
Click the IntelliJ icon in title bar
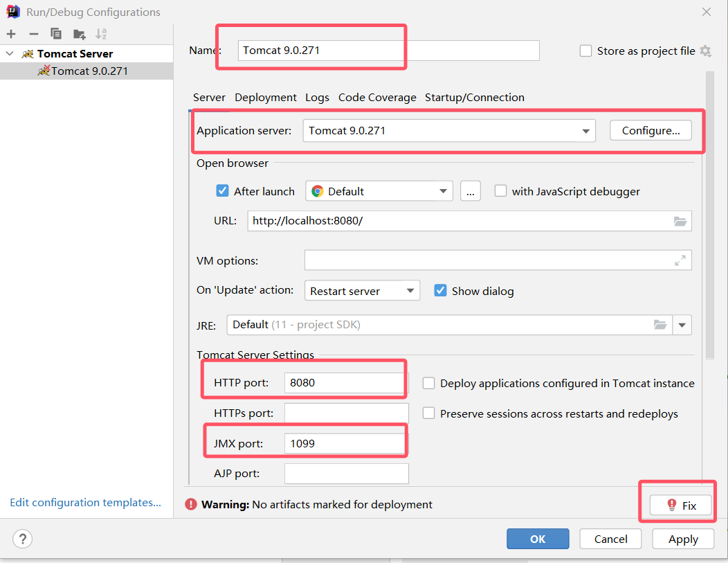tap(13, 12)
